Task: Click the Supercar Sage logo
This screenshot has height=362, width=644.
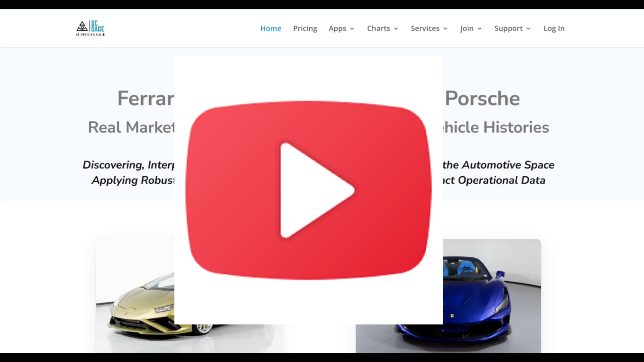Action: tap(90, 28)
